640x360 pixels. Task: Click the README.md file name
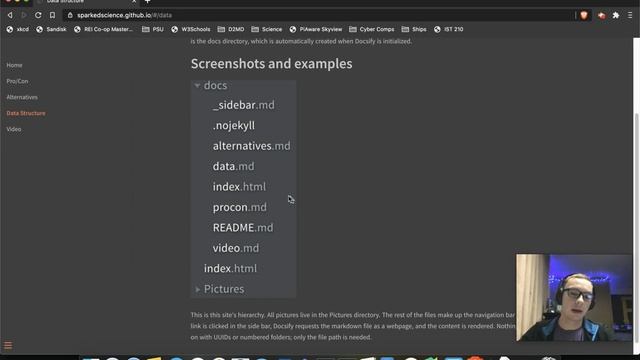coord(243,227)
